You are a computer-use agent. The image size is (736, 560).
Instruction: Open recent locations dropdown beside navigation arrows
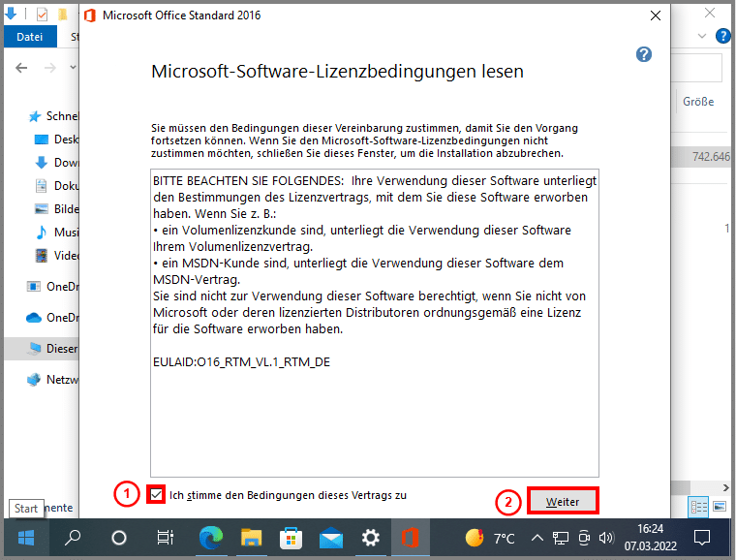[71, 68]
